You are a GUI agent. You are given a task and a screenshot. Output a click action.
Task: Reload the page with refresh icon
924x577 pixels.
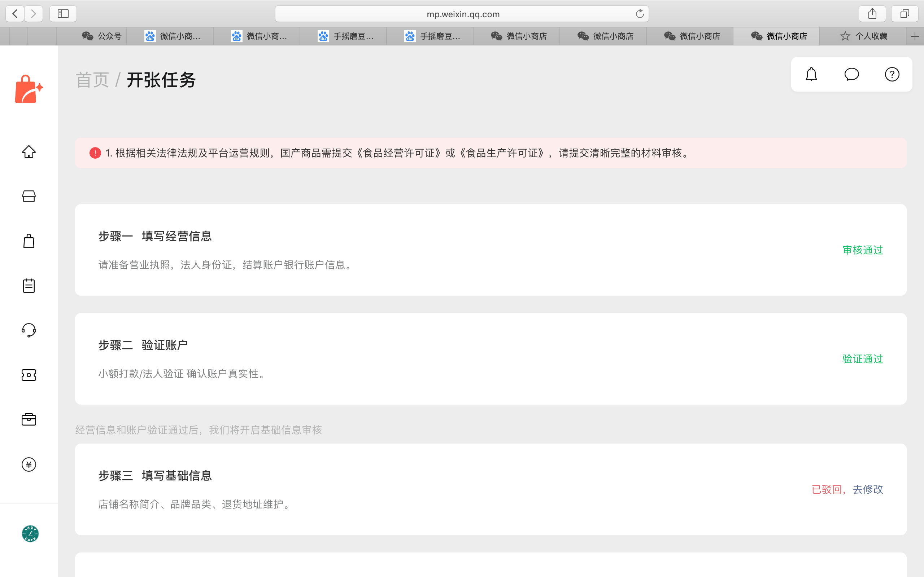640,14
